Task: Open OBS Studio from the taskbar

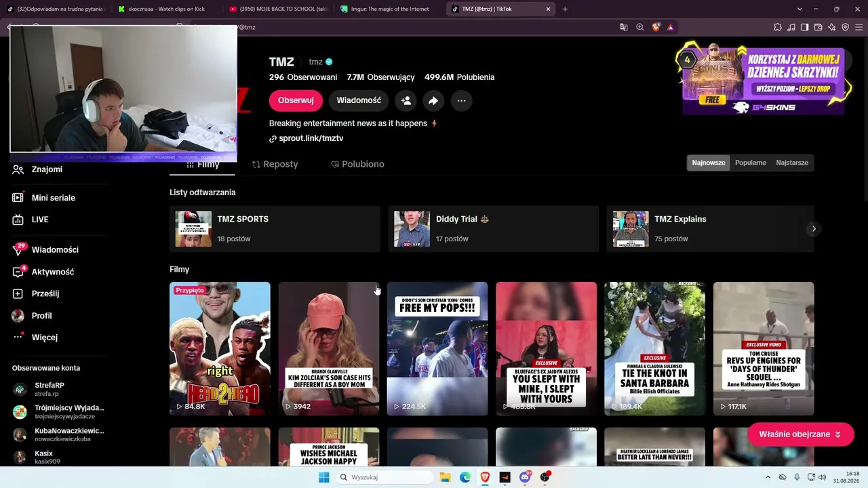Action: pos(545,477)
